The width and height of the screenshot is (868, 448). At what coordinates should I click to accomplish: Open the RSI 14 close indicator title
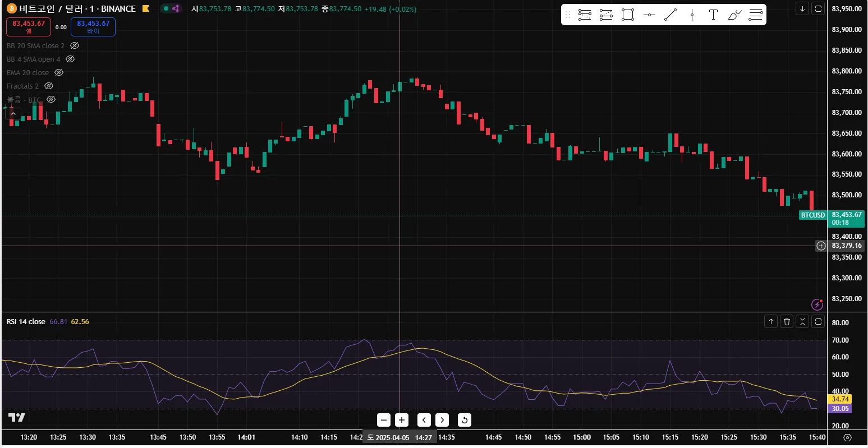(26, 321)
